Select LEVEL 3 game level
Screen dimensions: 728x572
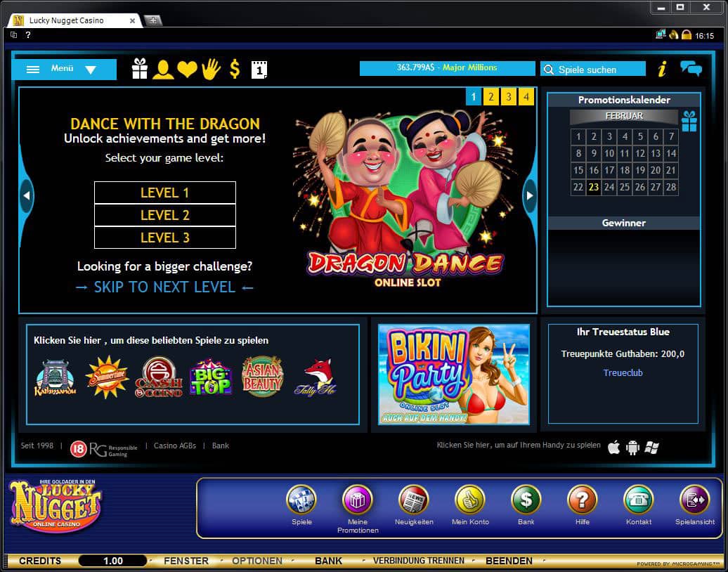165,238
